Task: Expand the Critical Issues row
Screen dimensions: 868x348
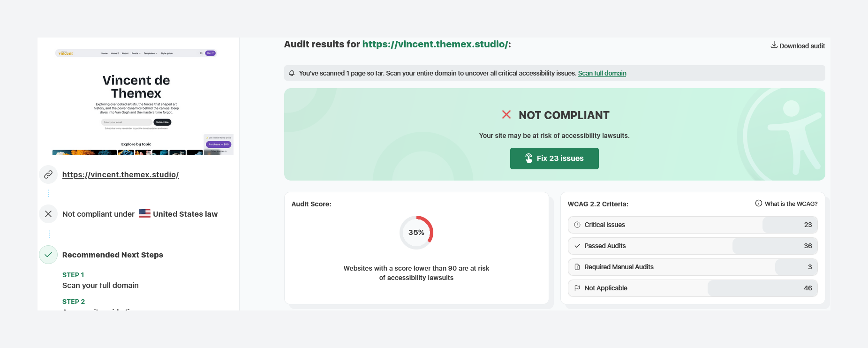Action: 692,225
